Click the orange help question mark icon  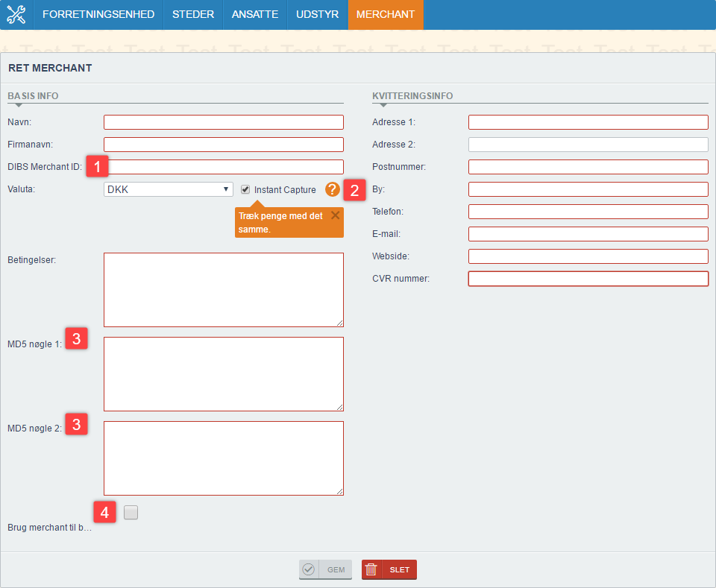333,189
